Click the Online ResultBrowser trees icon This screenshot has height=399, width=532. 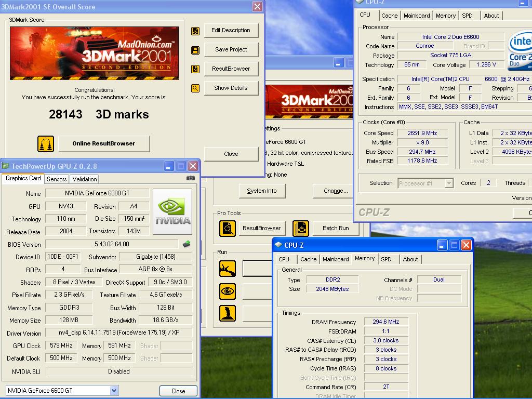tap(46, 144)
